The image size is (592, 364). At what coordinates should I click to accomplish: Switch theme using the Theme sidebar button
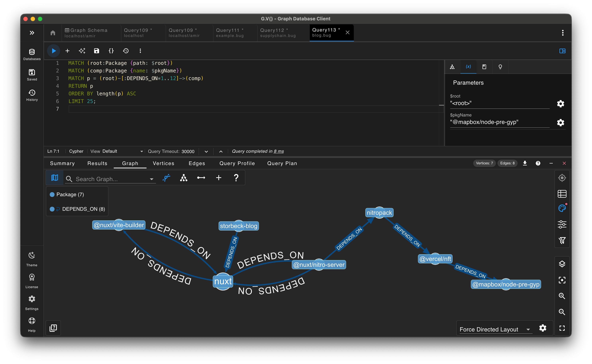(x=32, y=259)
